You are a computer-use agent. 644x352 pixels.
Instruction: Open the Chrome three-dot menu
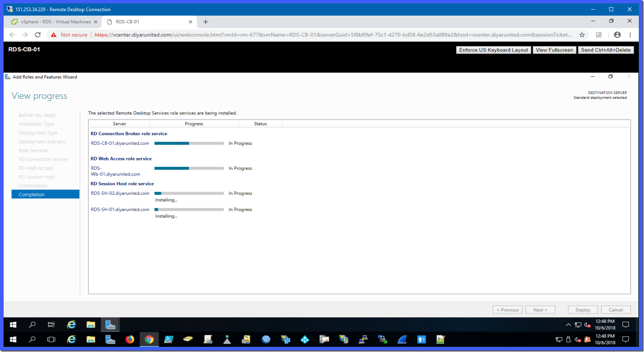[x=630, y=35]
